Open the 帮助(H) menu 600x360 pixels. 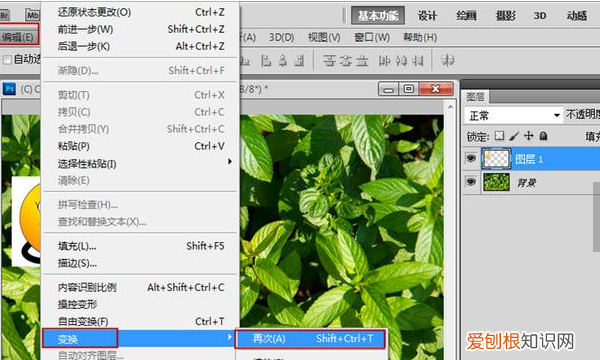(x=420, y=37)
